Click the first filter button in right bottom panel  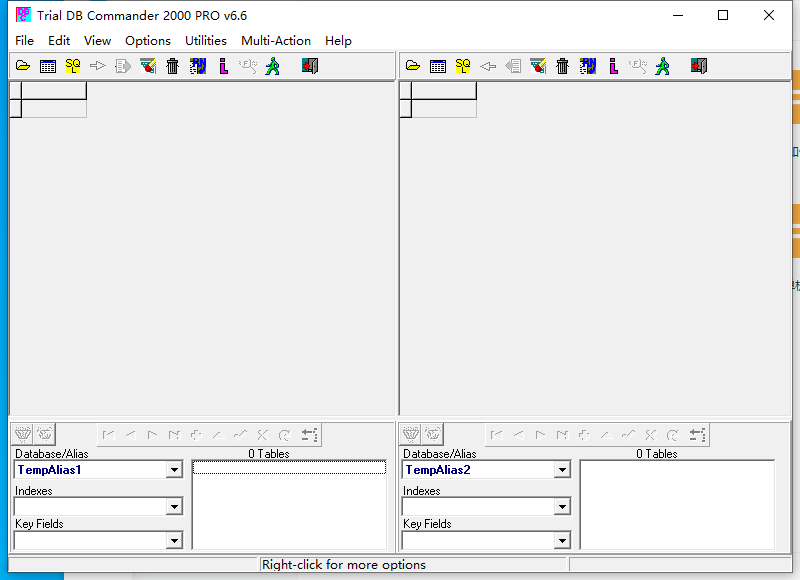[411, 435]
